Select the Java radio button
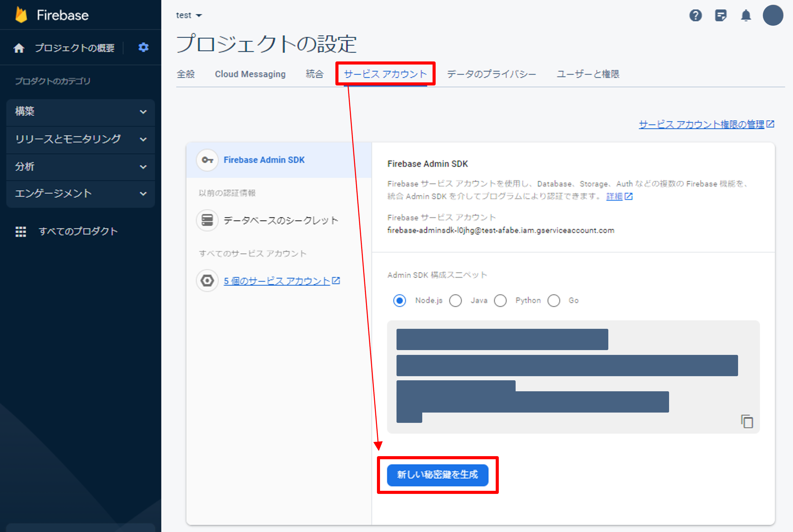Screen dimensions: 793x532 pos(456,301)
